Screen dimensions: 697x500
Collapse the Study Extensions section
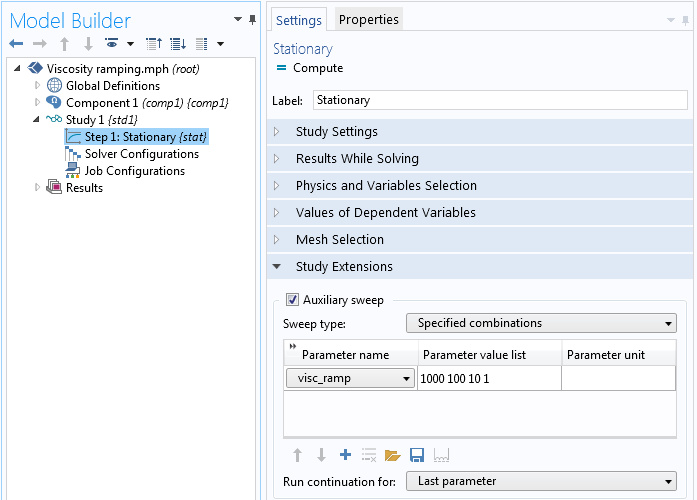pos(480,267)
